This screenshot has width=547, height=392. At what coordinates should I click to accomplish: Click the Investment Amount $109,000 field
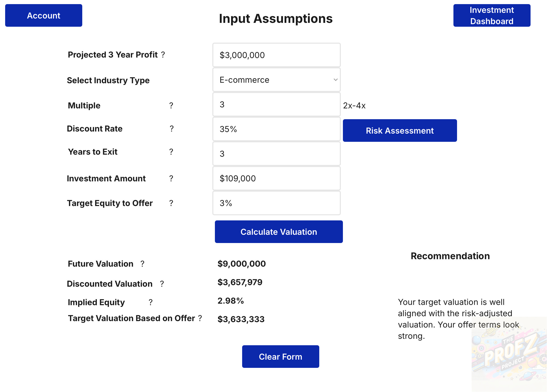[x=277, y=178]
